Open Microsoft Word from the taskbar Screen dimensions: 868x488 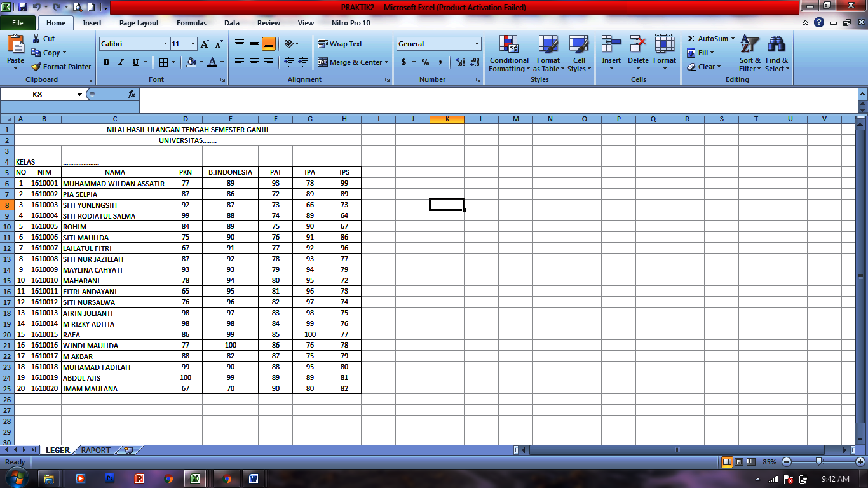point(254,478)
